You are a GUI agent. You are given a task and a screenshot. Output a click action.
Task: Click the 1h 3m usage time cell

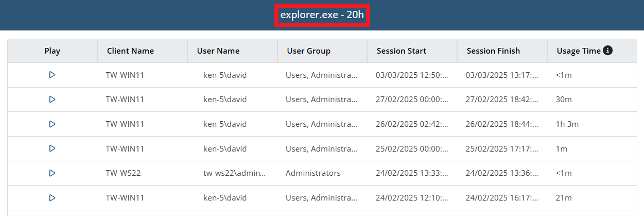[568, 124]
